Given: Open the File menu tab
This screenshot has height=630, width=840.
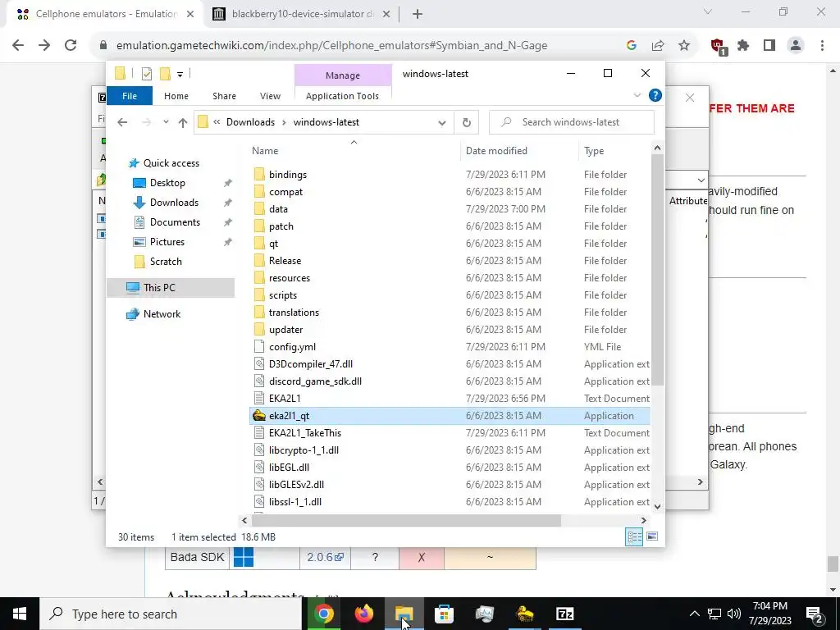Looking at the screenshot, I should [130, 96].
